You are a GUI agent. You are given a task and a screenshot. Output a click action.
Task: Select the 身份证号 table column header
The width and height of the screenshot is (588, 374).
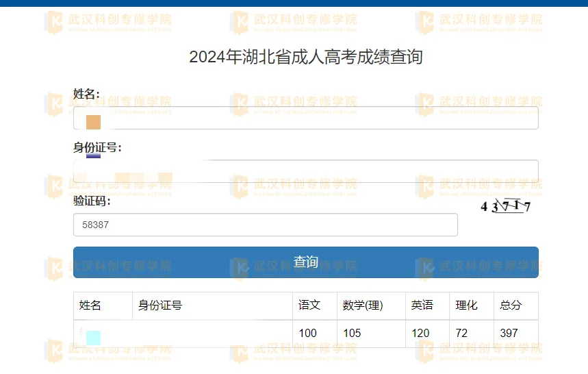[x=160, y=306]
